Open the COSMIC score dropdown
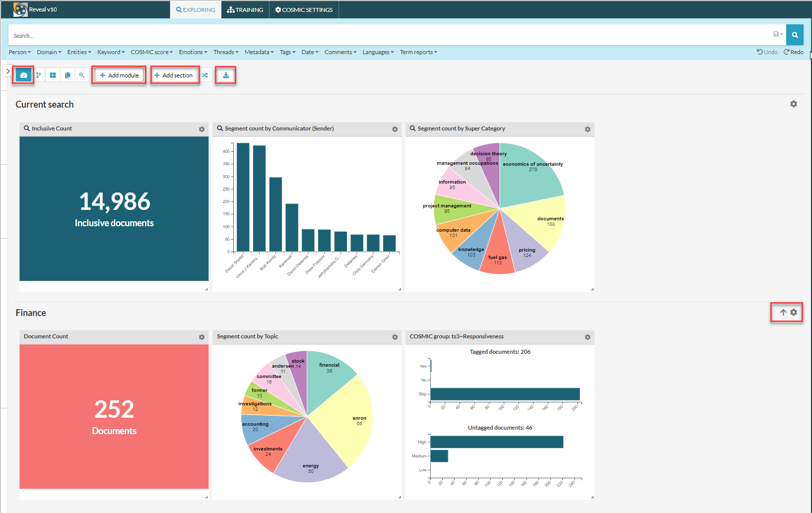 [x=152, y=52]
